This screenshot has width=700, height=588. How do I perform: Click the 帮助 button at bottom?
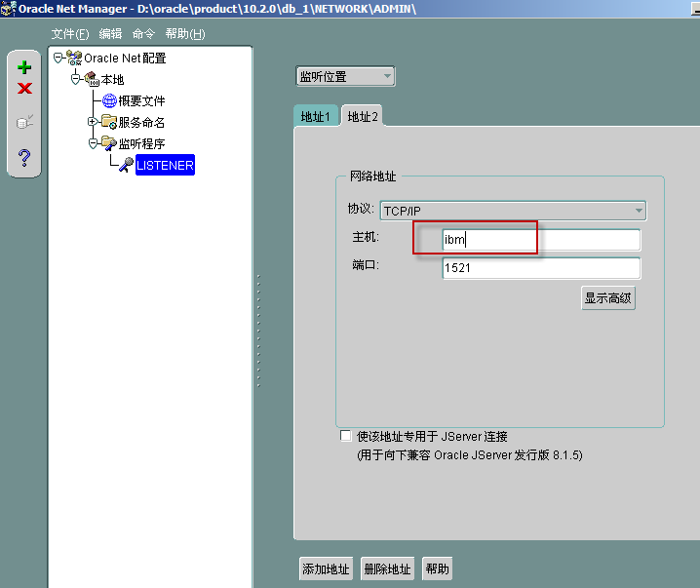click(437, 568)
